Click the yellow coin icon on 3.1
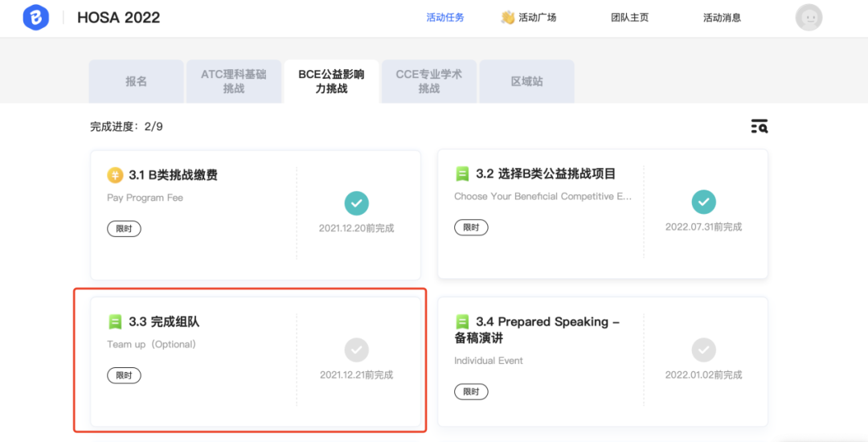Image resolution: width=868 pixels, height=442 pixels. 115,175
